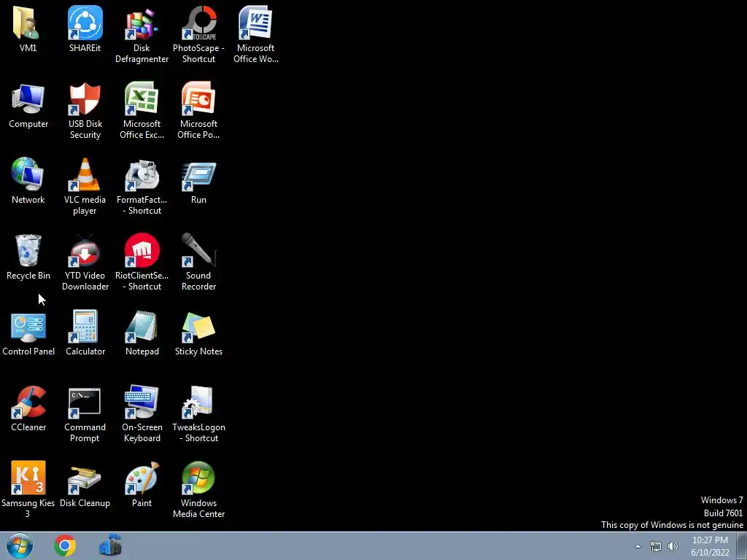Select the Microsoft Office PowerPoint icon
This screenshot has width=747, height=560.
(x=198, y=98)
